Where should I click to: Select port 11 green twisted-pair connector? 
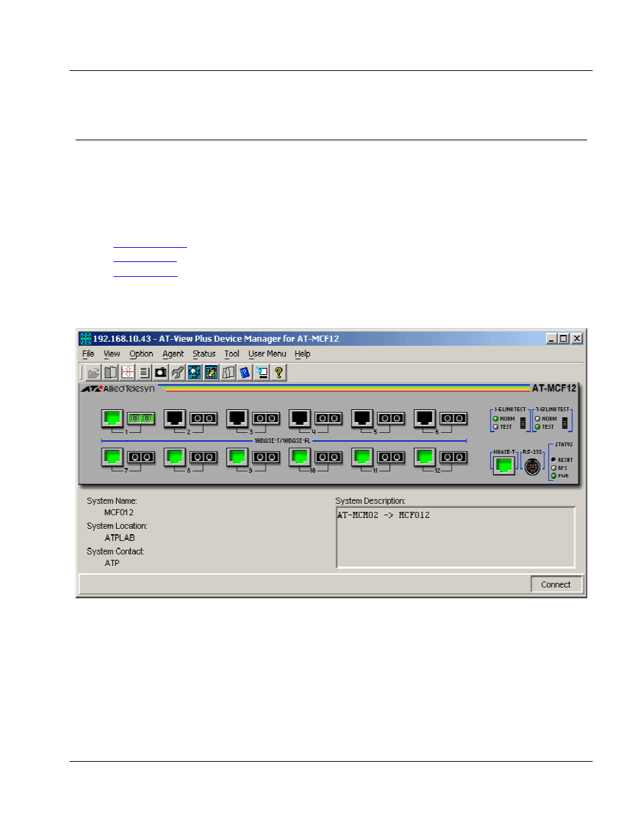[x=362, y=457]
